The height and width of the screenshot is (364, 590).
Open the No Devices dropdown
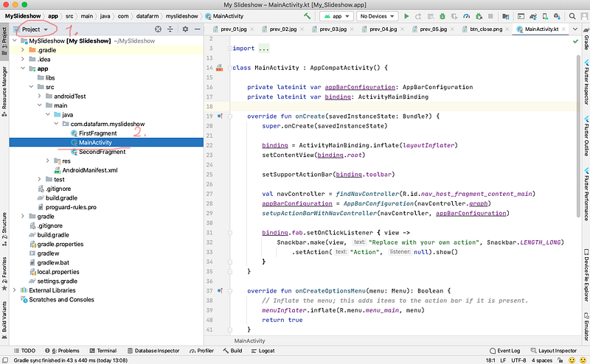[x=377, y=16]
